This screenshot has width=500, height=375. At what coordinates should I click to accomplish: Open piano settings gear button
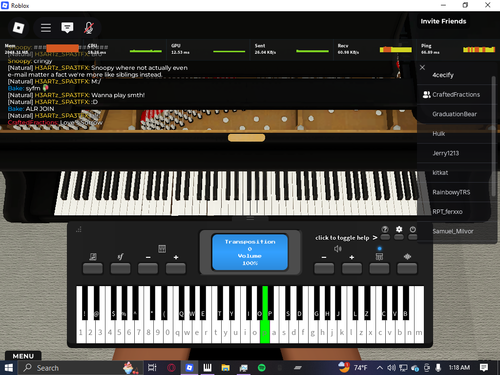[399, 237]
